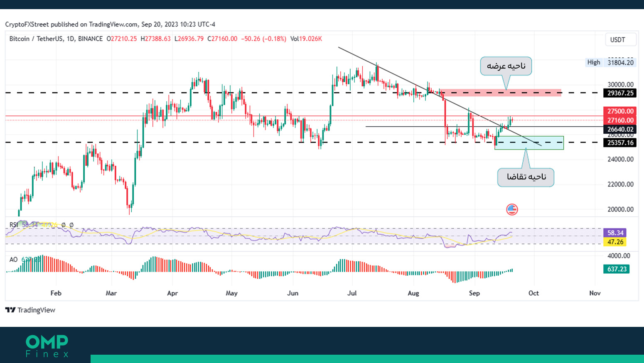Select the Bitcoin / TetherUS symbol title
The height and width of the screenshot is (363, 644).
[x=56, y=39]
